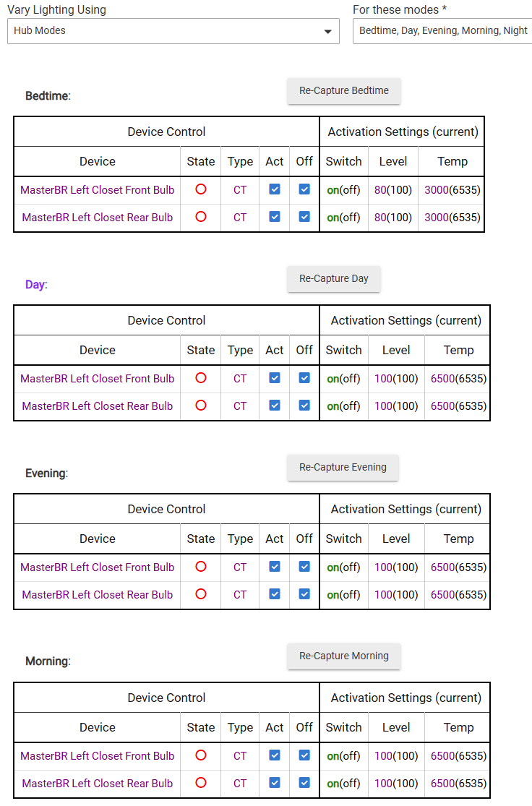Image resolution: width=532 pixels, height=806 pixels.
Task: Open MasterBR Left Closet Front Bulb in Bedtime table
Action: [x=97, y=189]
